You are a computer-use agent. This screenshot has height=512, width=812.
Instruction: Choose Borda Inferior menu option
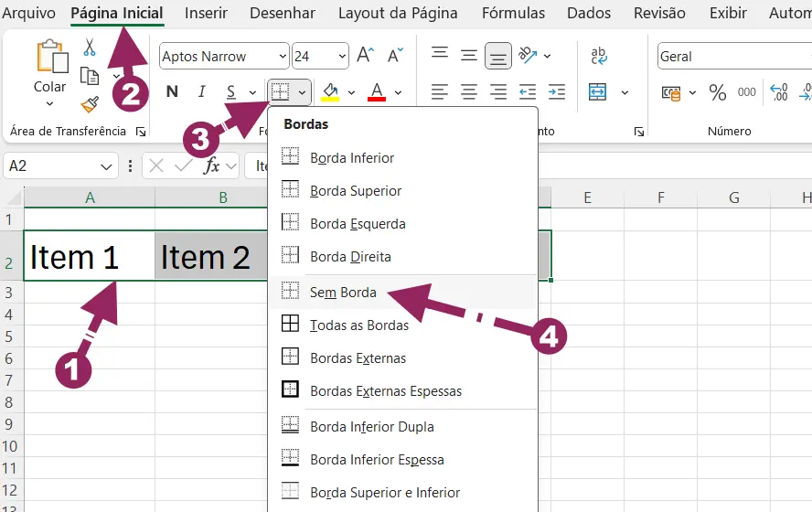click(x=403, y=158)
